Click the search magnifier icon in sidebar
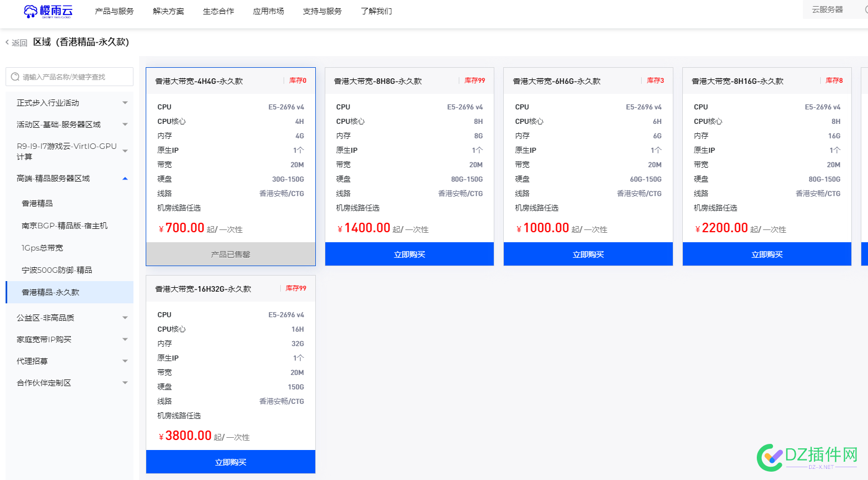This screenshot has height=480, width=868. [x=16, y=77]
